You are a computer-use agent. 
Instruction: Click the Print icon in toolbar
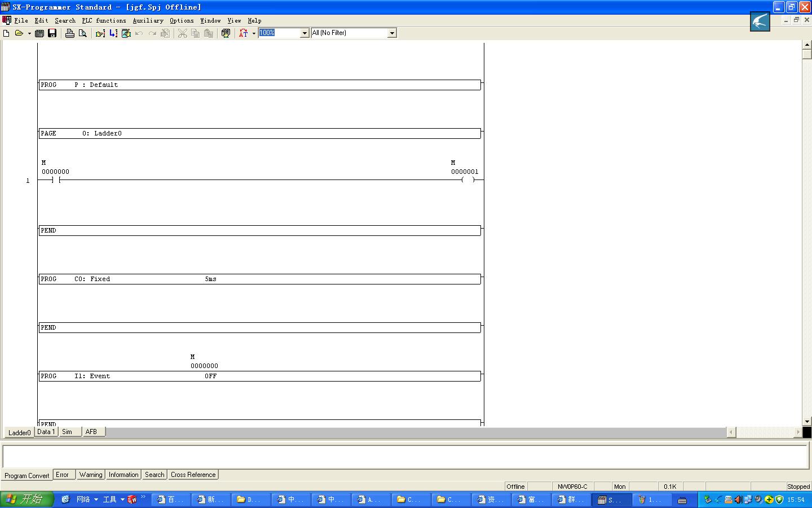pyautogui.click(x=69, y=33)
